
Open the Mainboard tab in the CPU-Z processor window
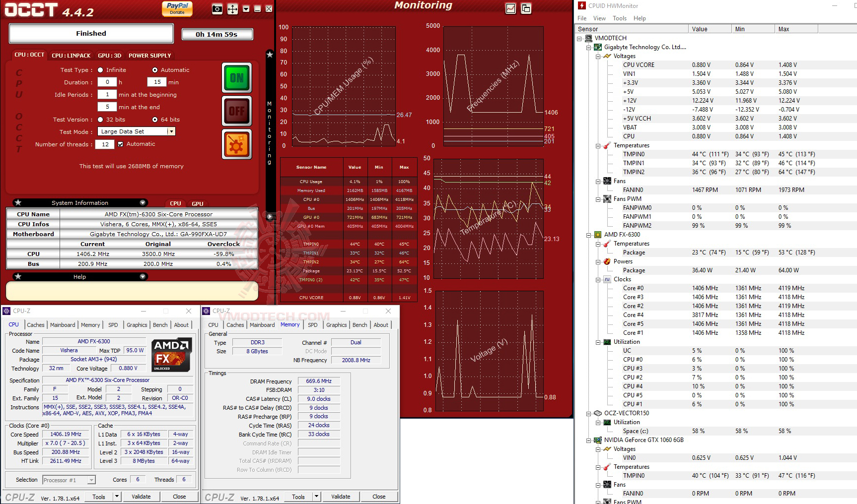click(x=63, y=325)
